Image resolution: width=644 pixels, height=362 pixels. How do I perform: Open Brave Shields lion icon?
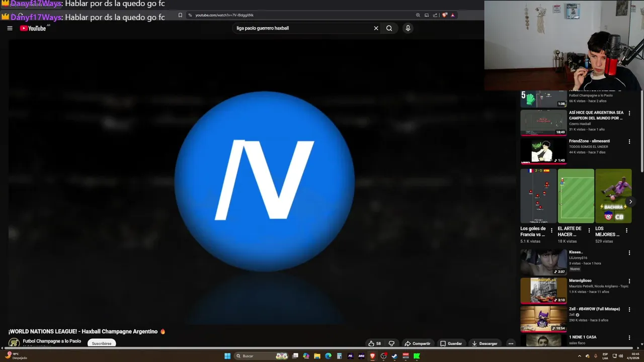pos(445,15)
